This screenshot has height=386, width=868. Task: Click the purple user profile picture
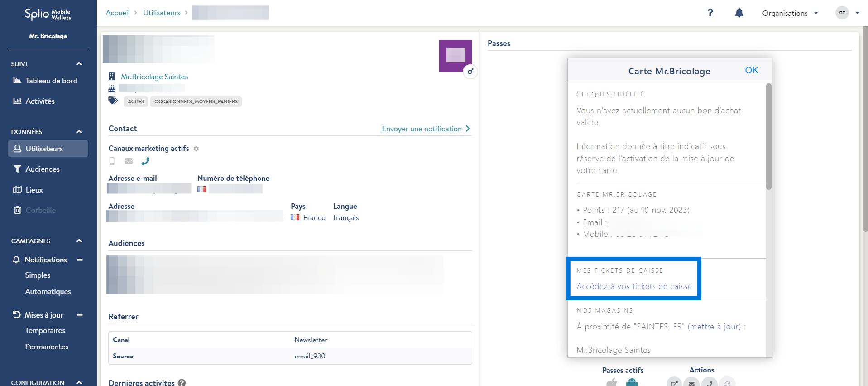coord(455,56)
